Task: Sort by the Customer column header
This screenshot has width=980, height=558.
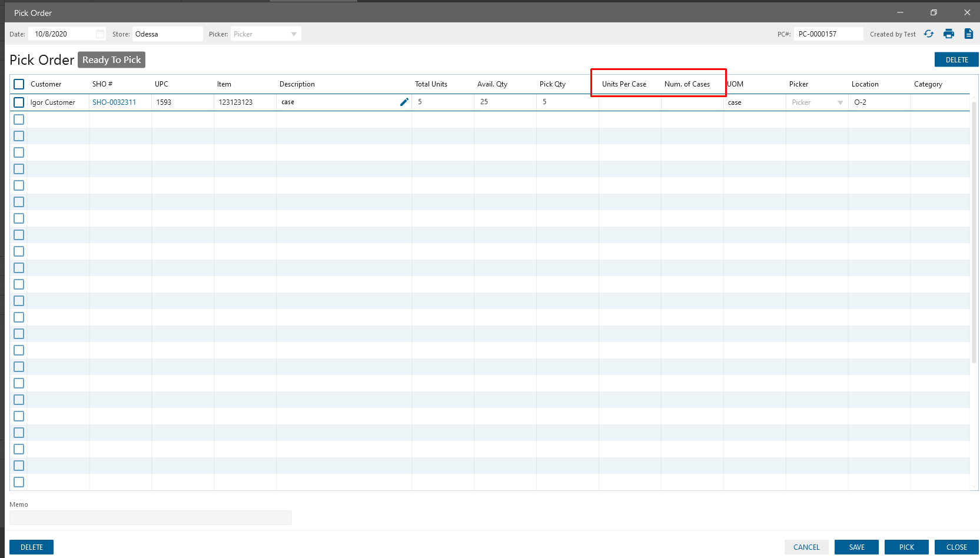Action: (46, 84)
